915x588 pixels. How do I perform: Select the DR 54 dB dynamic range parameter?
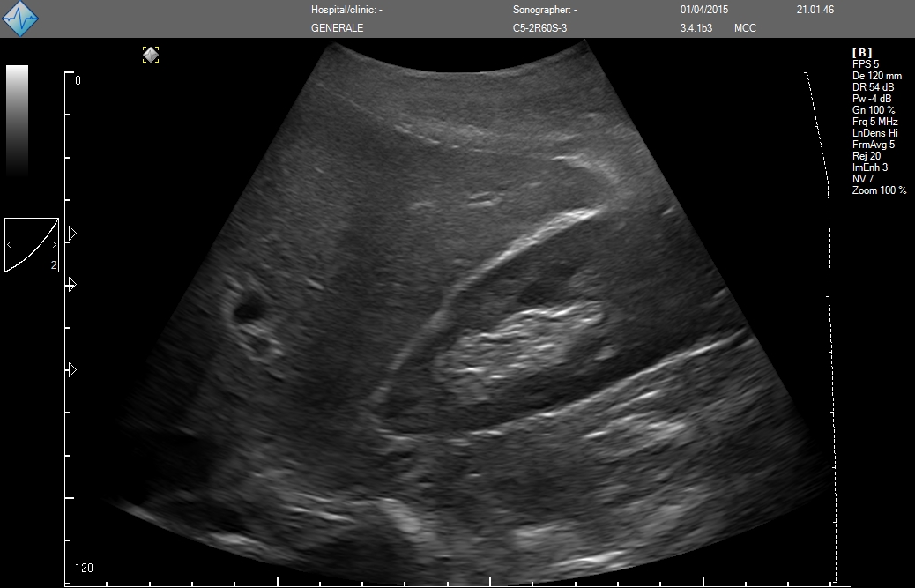873,87
